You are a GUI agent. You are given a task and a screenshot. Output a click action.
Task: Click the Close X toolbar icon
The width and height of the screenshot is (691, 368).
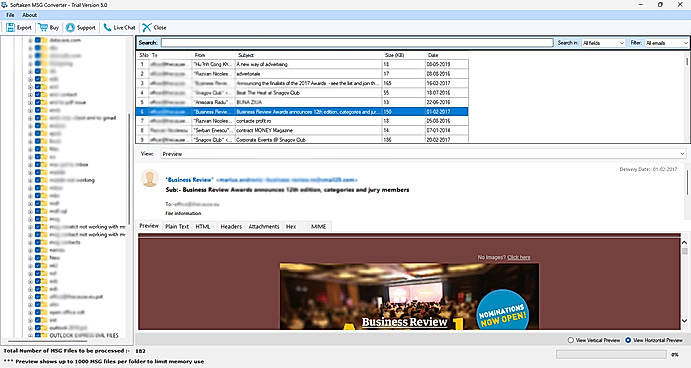[147, 27]
